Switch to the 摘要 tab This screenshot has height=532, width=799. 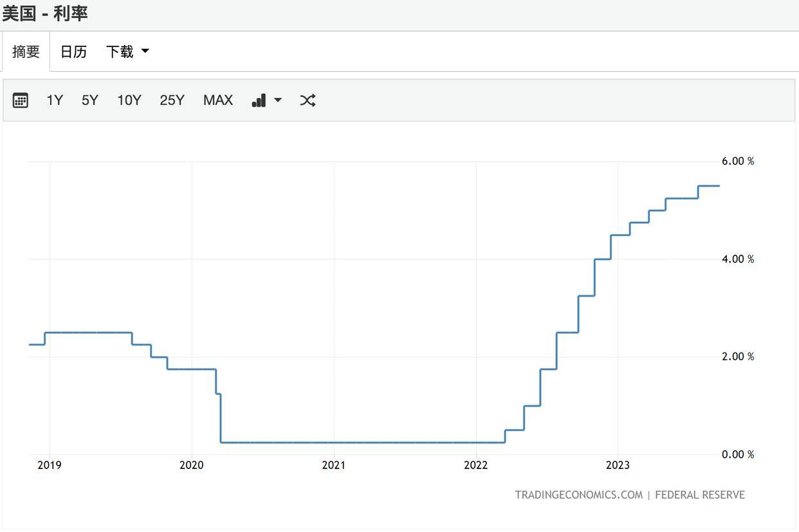(26, 51)
